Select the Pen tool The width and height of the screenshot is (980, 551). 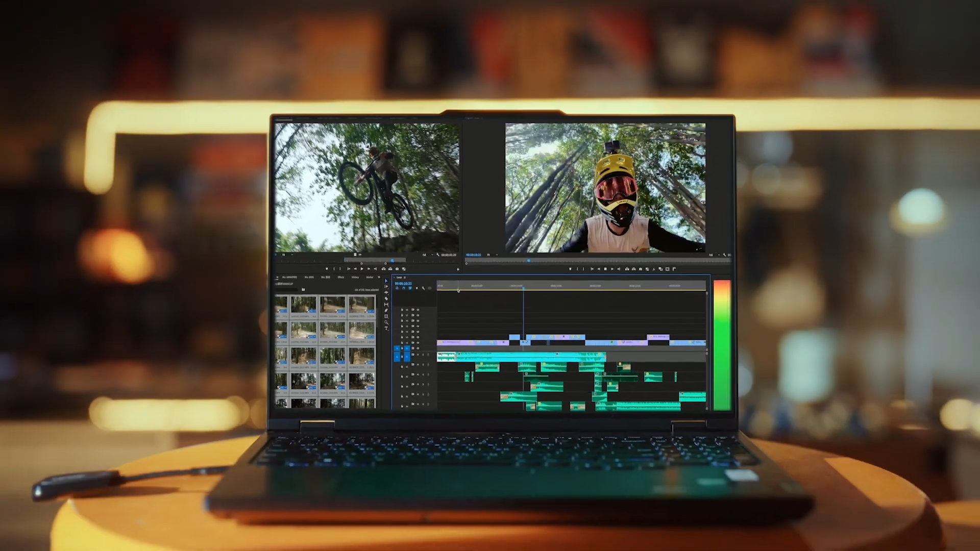point(386,310)
